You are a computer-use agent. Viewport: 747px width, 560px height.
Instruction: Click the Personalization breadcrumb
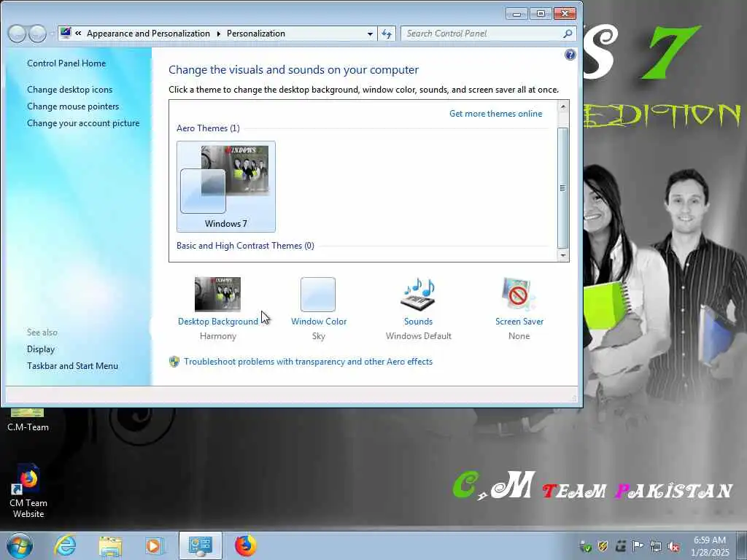point(256,34)
